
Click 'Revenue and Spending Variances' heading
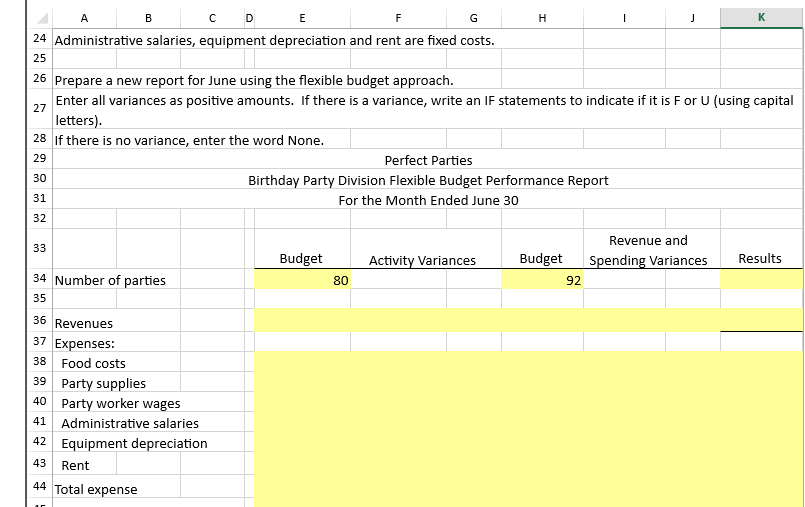click(x=648, y=250)
